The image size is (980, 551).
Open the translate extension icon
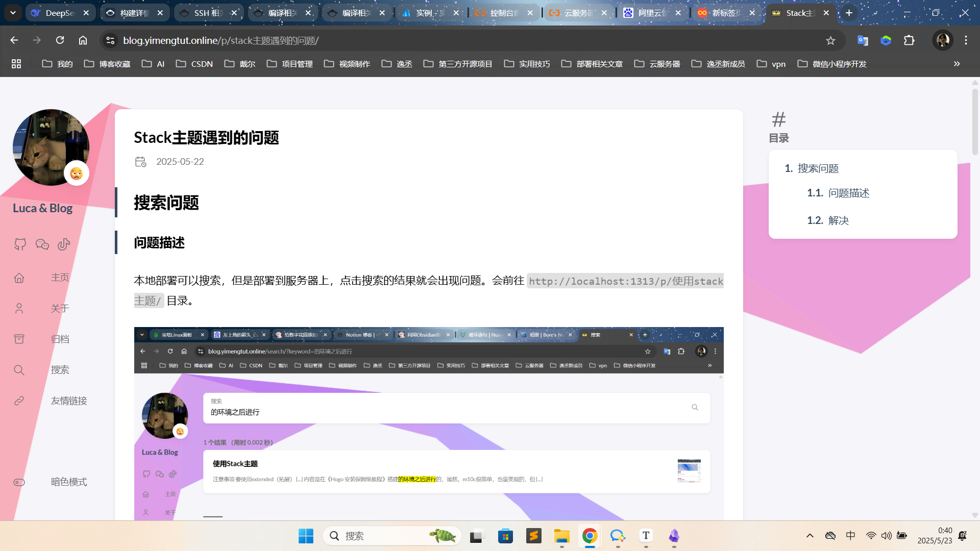pos(863,40)
